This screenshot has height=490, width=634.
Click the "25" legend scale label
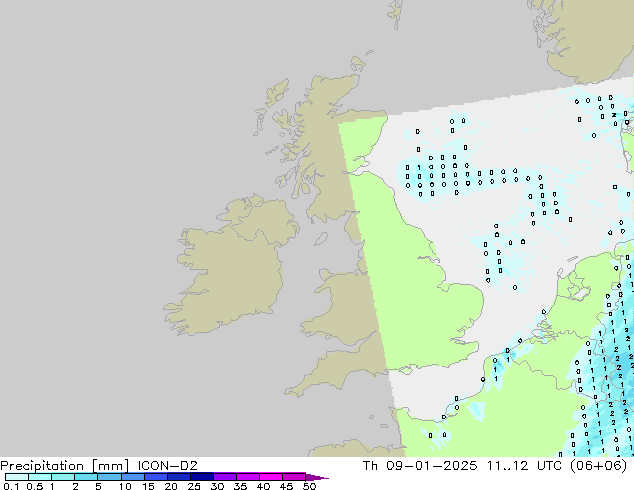[194, 486]
